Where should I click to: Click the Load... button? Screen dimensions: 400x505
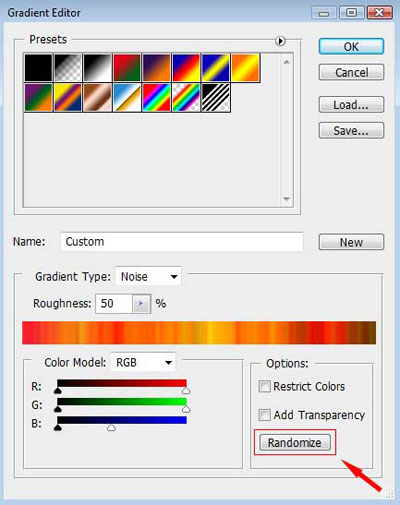pos(351,105)
